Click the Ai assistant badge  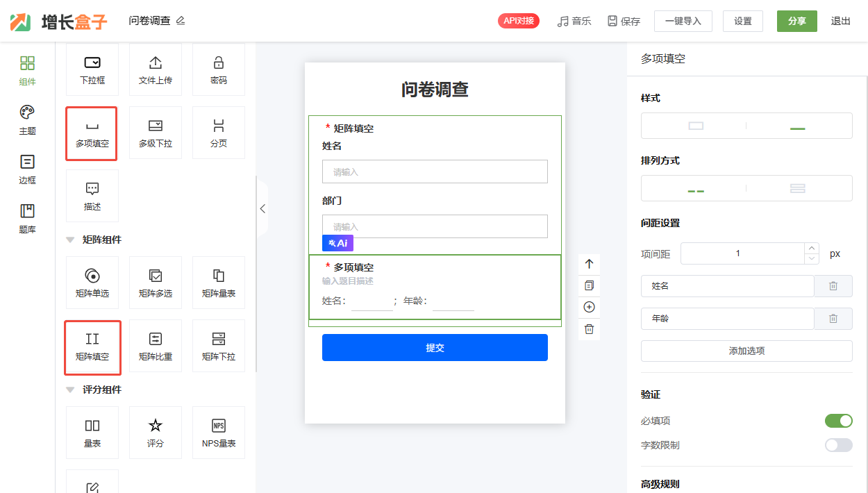(x=337, y=243)
